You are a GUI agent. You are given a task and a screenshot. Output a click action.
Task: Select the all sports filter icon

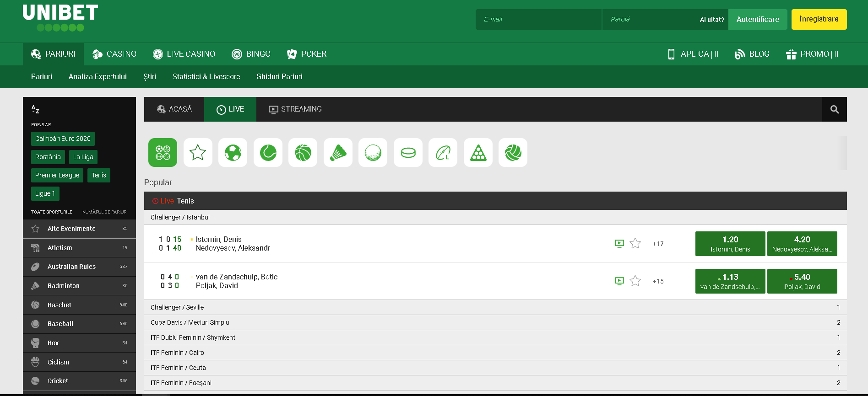click(x=163, y=152)
